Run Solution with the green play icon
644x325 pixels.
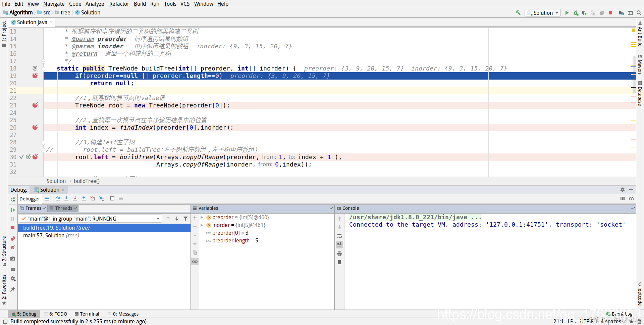pos(567,13)
